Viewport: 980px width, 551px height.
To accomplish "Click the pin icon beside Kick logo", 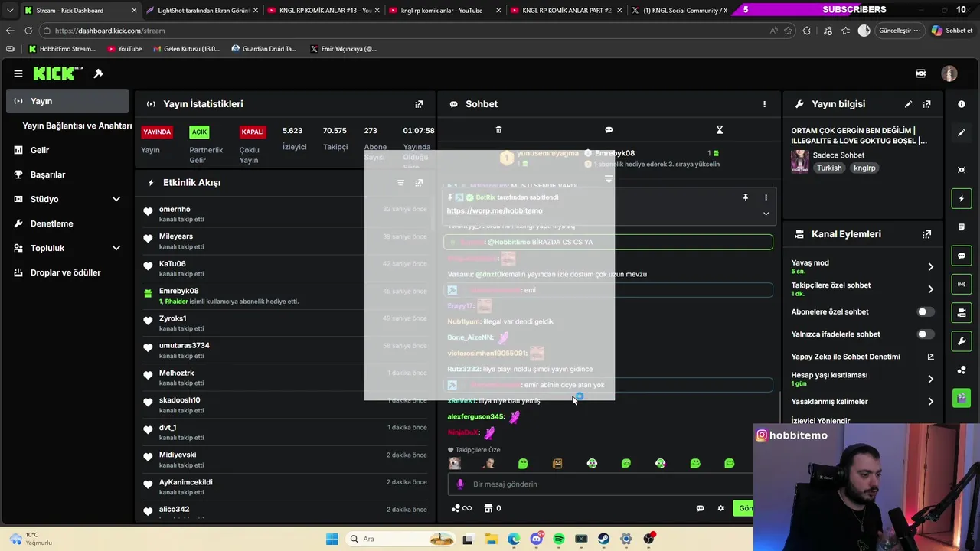I will coord(98,73).
